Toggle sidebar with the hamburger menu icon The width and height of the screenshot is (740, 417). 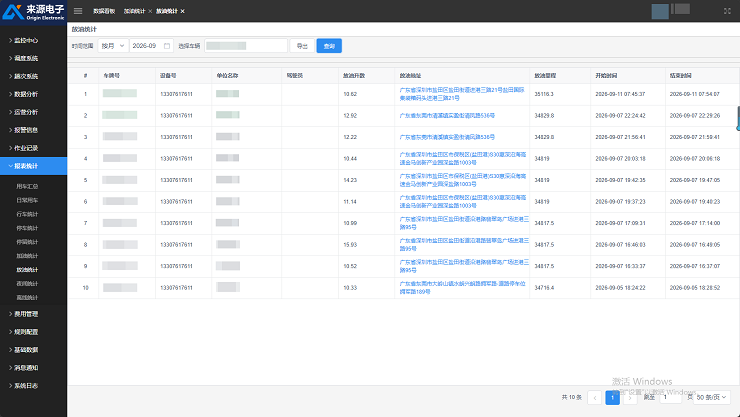[78, 11]
